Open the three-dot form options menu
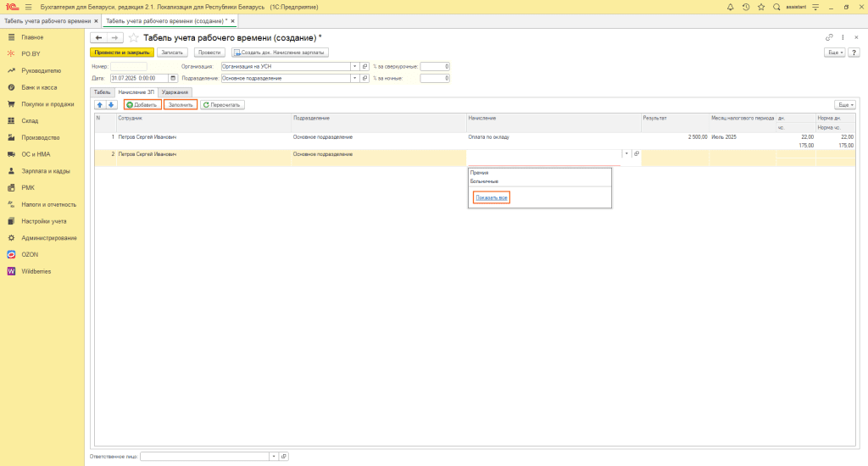Image resolution: width=868 pixels, height=466 pixels. click(x=843, y=37)
